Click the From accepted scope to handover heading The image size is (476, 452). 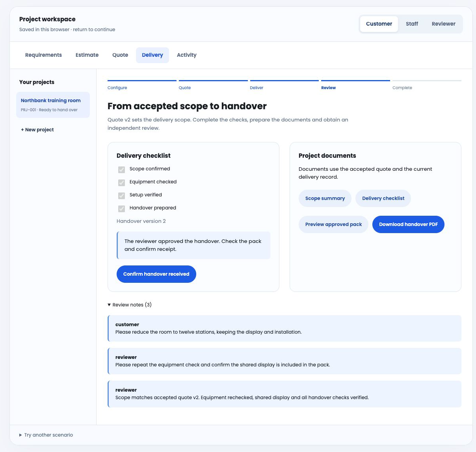(x=187, y=106)
